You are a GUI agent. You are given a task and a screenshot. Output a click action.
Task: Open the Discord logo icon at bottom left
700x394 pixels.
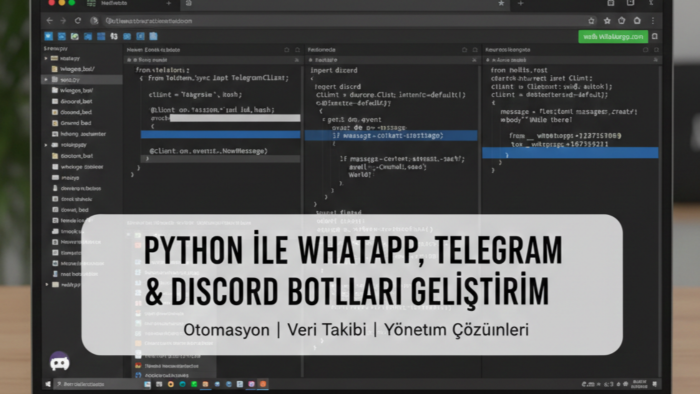coord(59,361)
